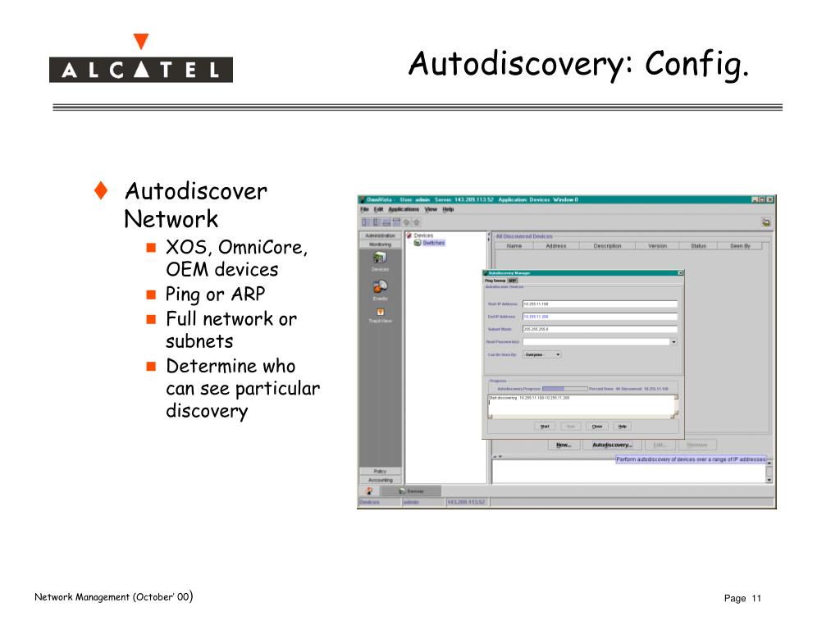Click the fifth toolbar round icon
Viewport: 840px width, 630px height.
(x=407, y=221)
